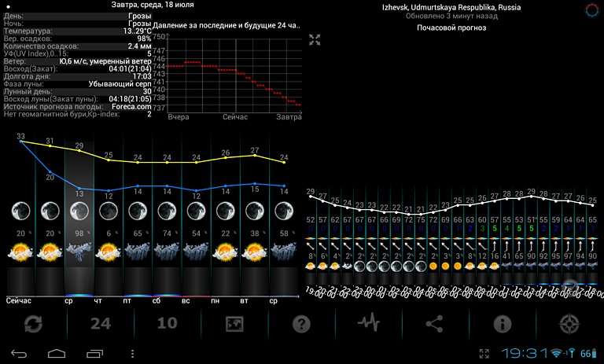Tap the location target icon

(x=569, y=324)
